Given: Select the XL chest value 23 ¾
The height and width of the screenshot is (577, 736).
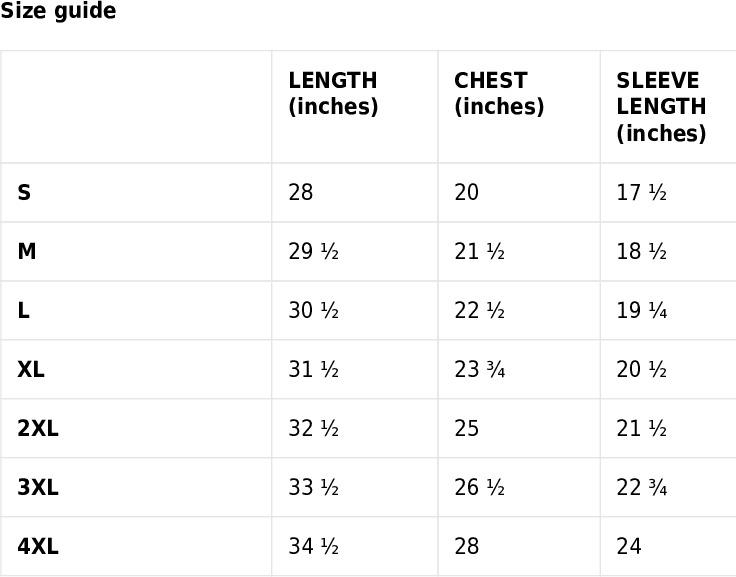Looking at the screenshot, I should [479, 369].
